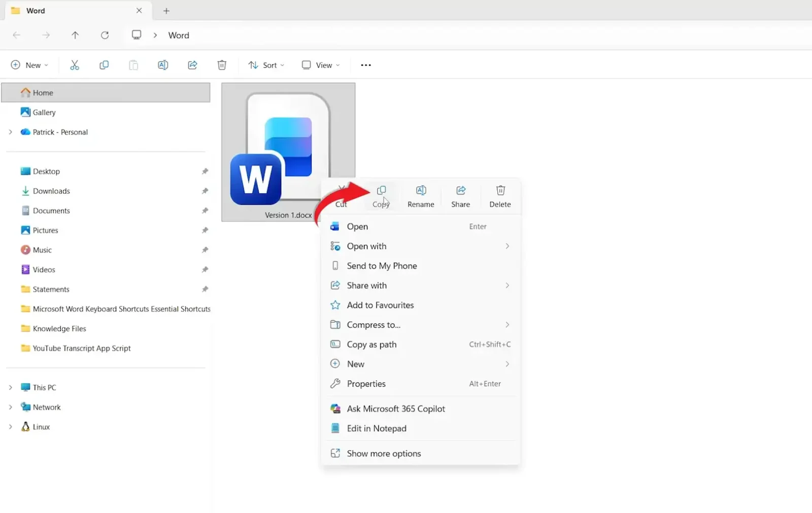Select Ask Microsoft 365 Copilot

[x=421, y=409]
